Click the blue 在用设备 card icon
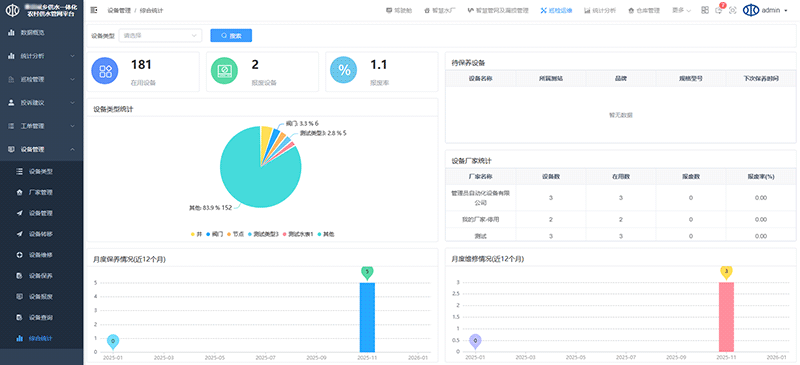Viewport: 800px width, 365px height. click(105, 70)
